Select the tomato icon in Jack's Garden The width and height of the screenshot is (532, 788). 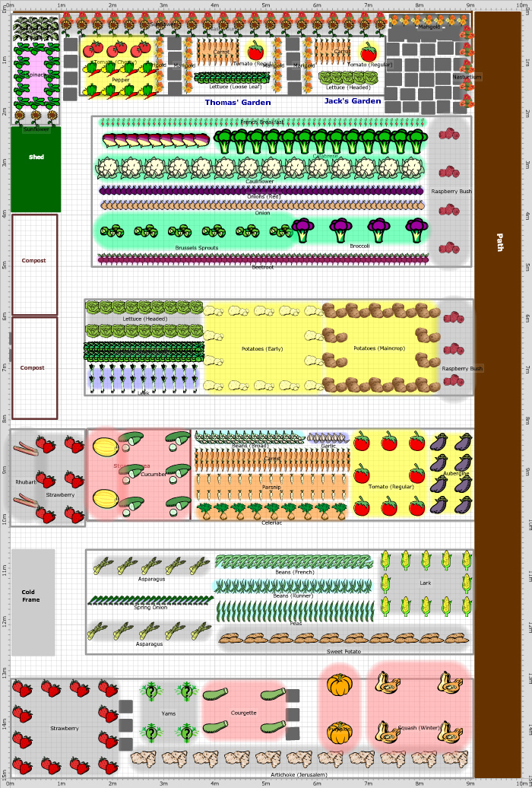(x=369, y=51)
